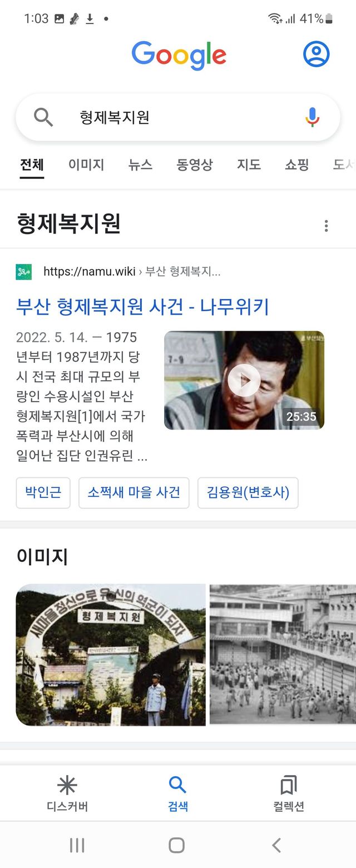Screen dimensions: 356x868
Task: Open the 부산 형제복지원 사건 - 나무위키 link
Action: click(x=143, y=306)
